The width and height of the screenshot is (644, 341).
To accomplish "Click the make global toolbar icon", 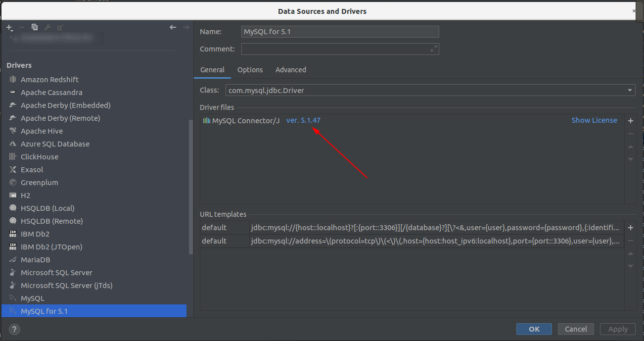I will point(60,27).
